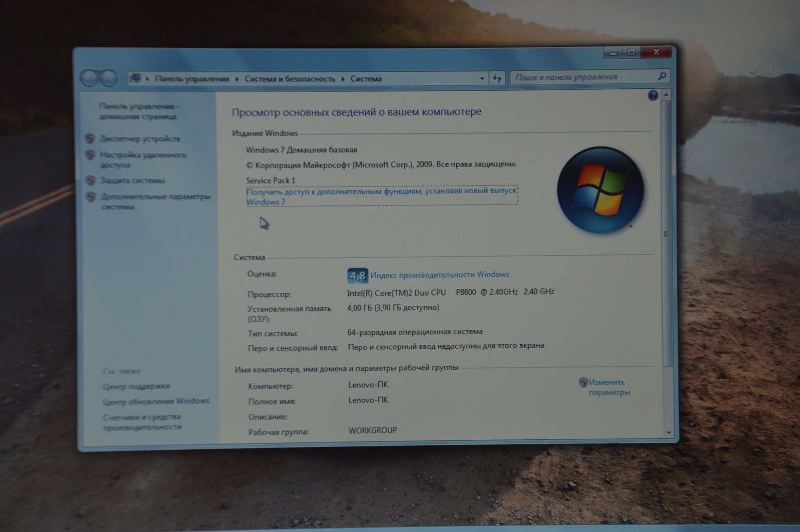Click the shield icon beside Изменить параметры
Image resolution: width=800 pixels, height=532 pixels.
click(583, 382)
